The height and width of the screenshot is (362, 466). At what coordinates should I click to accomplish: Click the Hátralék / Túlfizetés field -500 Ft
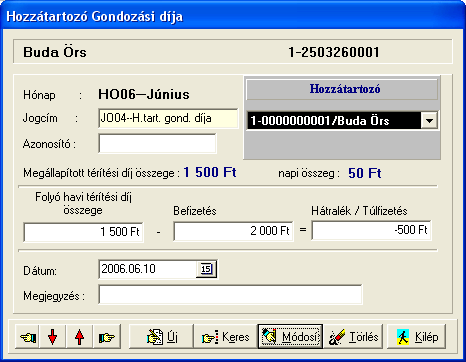pyautogui.click(x=371, y=230)
